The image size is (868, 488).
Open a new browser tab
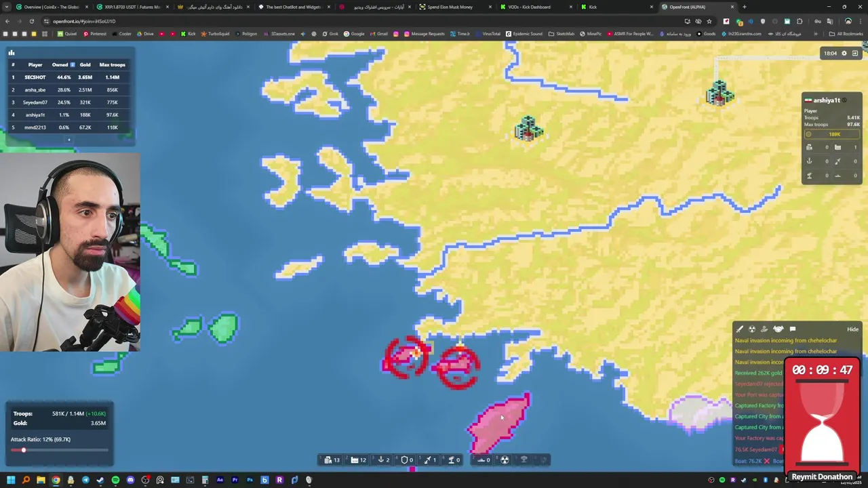(x=745, y=7)
